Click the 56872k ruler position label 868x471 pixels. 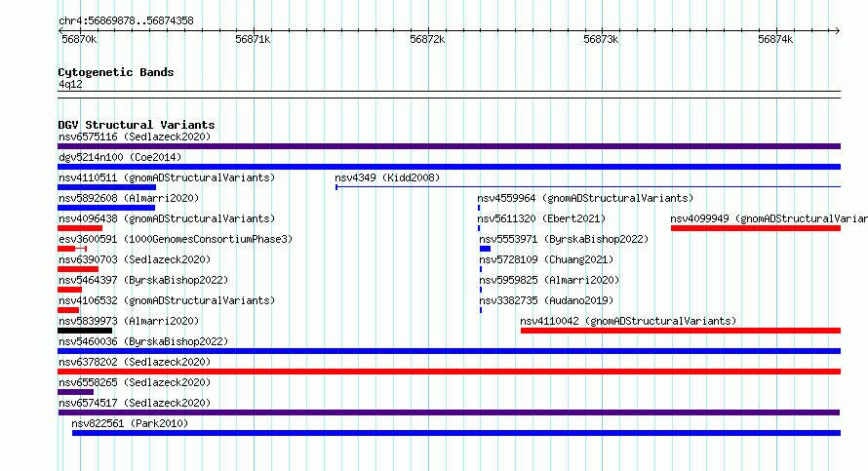pos(427,39)
